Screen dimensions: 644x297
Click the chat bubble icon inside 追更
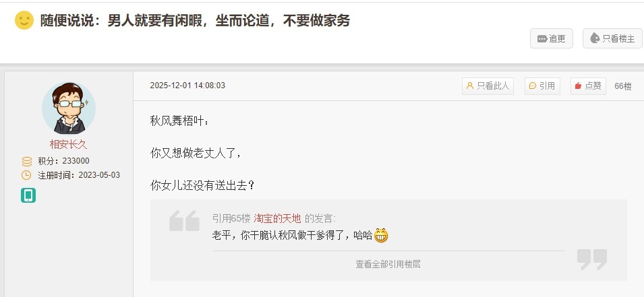pyautogui.click(x=542, y=39)
